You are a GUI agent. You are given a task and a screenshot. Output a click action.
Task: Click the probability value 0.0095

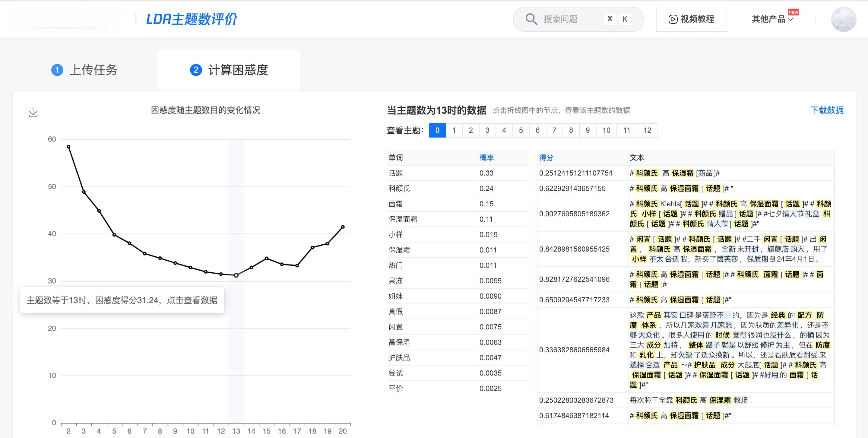tap(490, 281)
